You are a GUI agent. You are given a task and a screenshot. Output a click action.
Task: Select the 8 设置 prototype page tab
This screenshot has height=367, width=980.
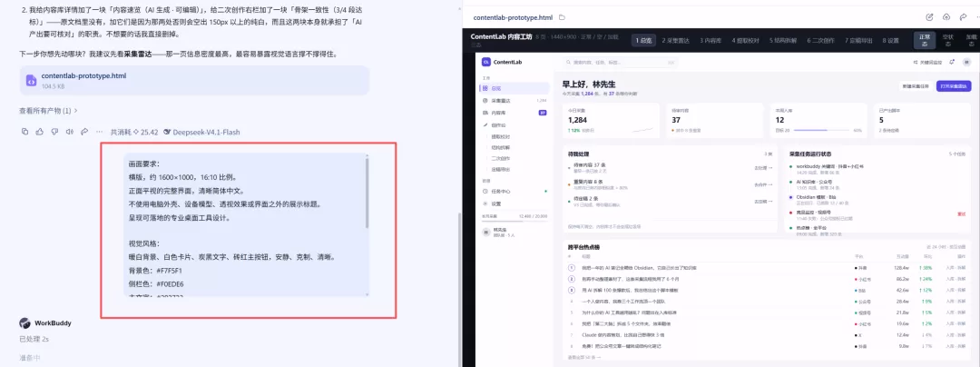890,40
